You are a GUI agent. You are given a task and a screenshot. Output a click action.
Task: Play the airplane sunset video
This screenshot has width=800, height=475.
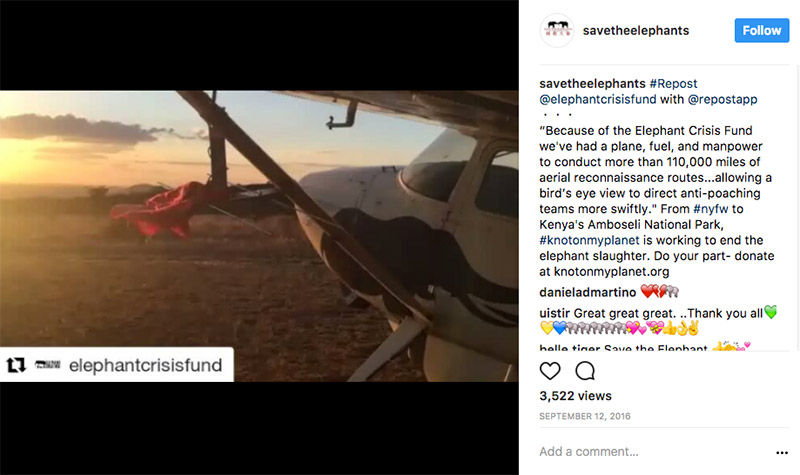pos(259,236)
